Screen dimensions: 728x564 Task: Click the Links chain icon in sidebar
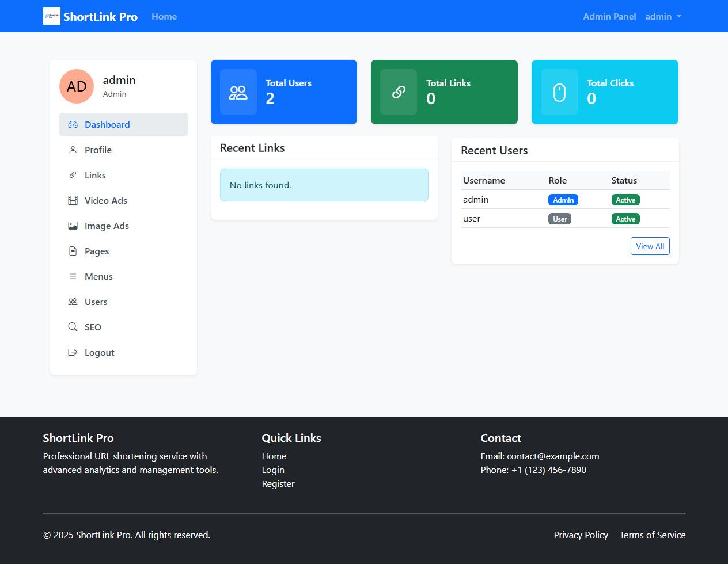(73, 175)
